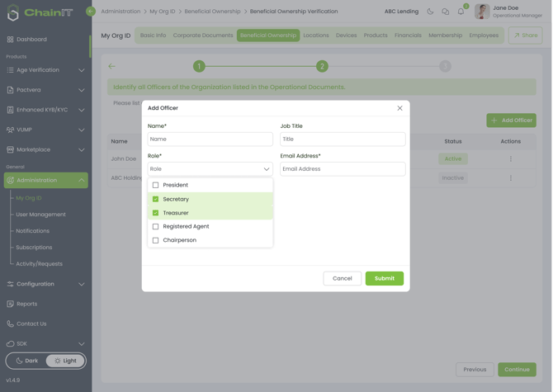Image resolution: width=553 pixels, height=392 pixels.
Task: Collapse sidebar with the green arrow button
Action: coord(91,12)
